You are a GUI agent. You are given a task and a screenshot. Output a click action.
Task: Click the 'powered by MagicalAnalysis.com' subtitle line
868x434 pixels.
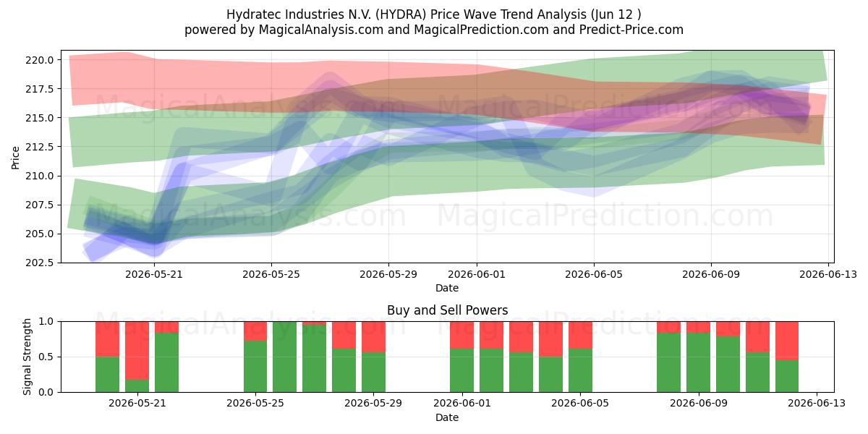(434, 30)
